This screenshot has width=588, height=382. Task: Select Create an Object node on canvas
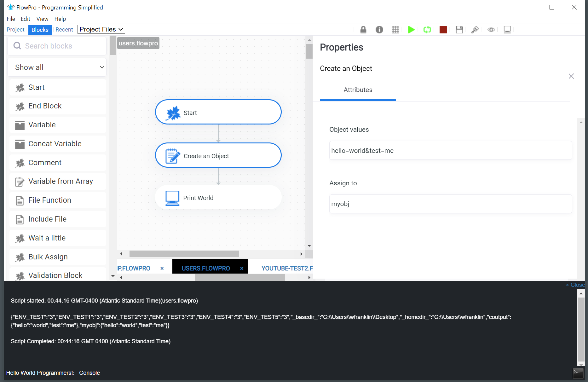click(x=218, y=155)
